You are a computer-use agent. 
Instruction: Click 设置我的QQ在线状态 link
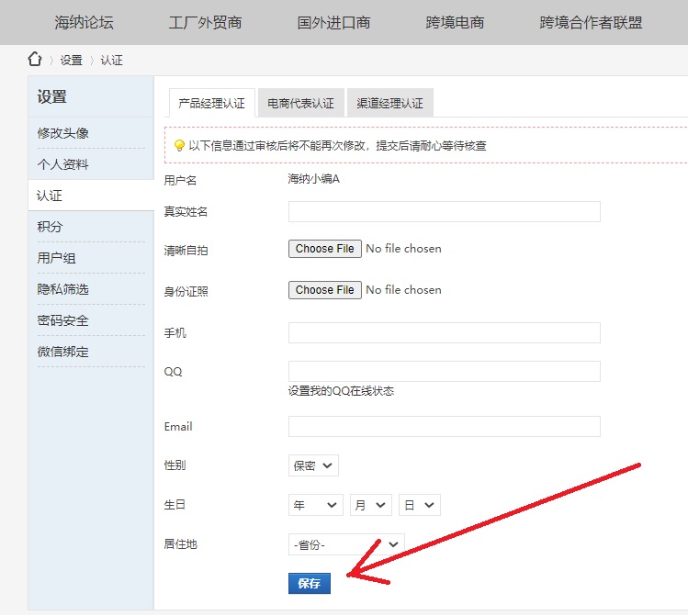(341, 391)
